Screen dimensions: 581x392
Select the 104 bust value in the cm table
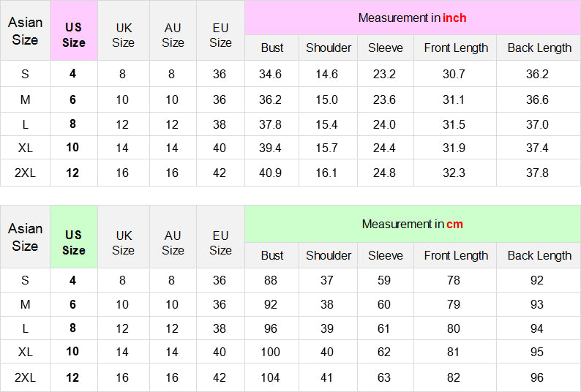pos(270,377)
